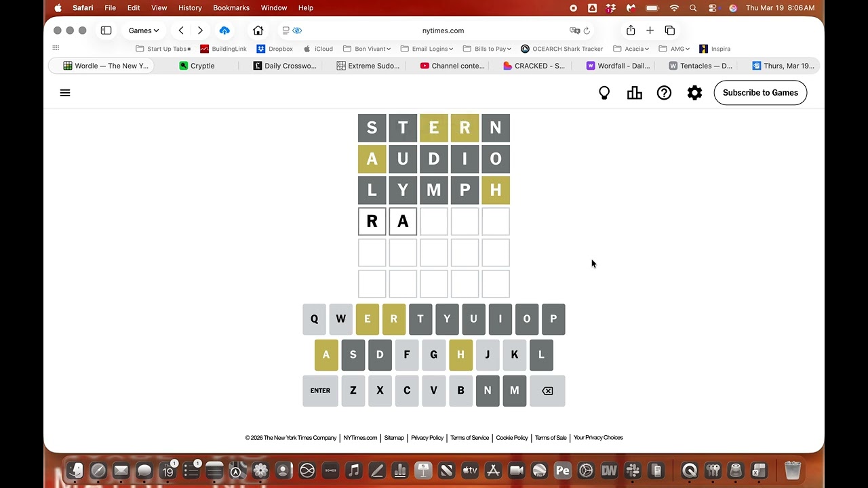
Task: Switch to CRACKED tab
Action: pos(534,66)
